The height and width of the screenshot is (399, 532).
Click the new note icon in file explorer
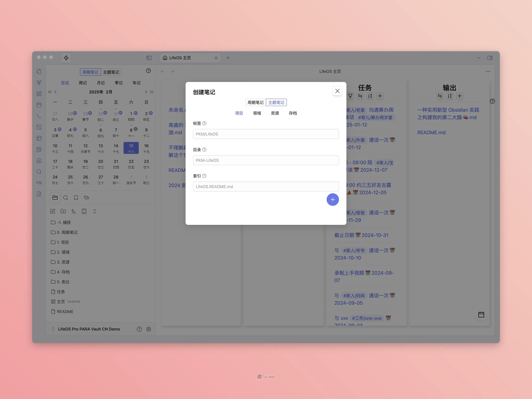53,211
